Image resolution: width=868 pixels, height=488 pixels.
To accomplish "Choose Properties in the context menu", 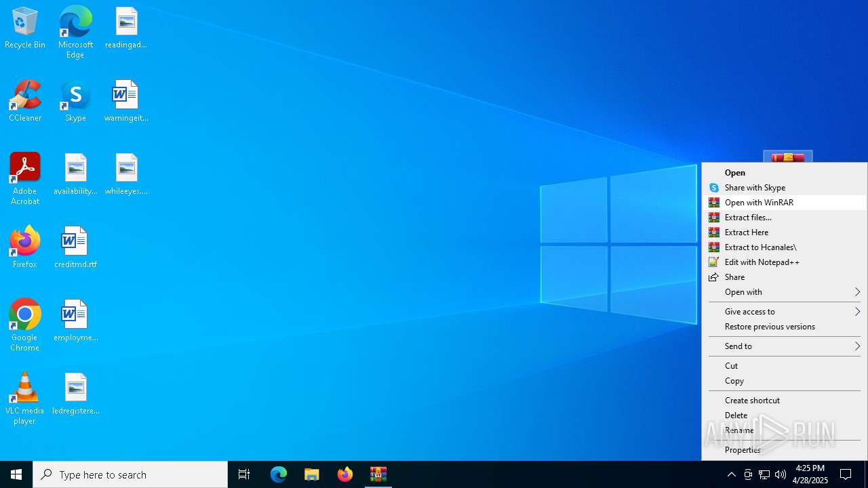I will [x=785, y=450].
